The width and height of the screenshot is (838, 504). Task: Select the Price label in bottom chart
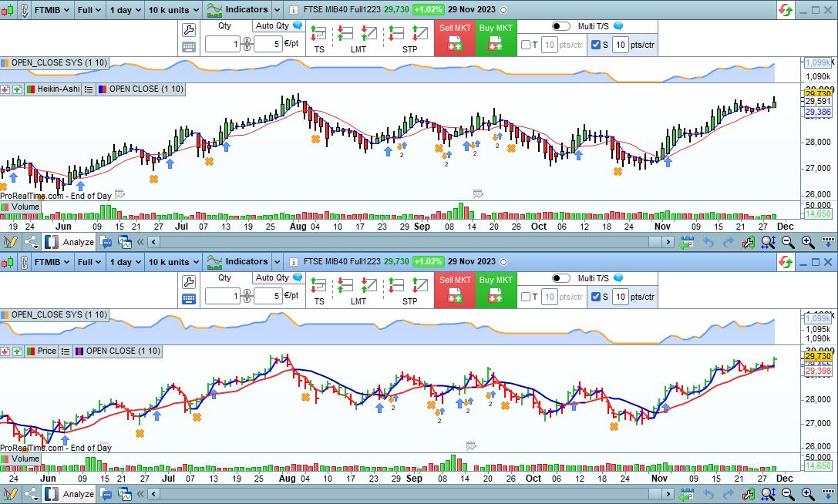pyautogui.click(x=46, y=351)
